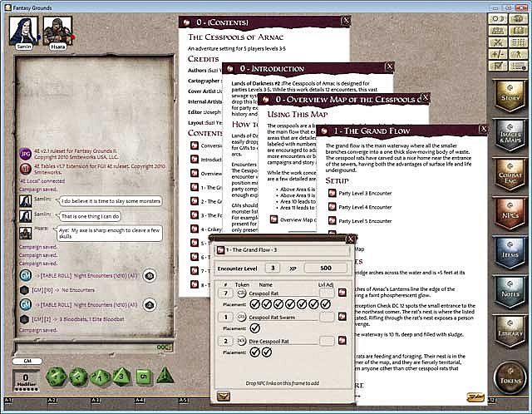Roll the green d6 cube die
The height and width of the screenshot is (414, 532).
143,377
